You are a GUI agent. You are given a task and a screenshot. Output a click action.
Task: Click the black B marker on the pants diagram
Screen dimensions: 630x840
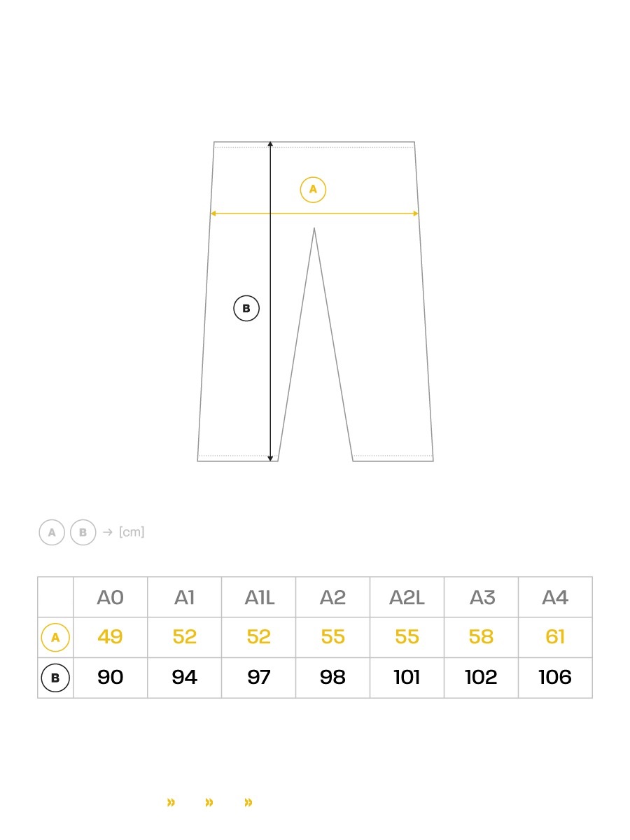246,309
